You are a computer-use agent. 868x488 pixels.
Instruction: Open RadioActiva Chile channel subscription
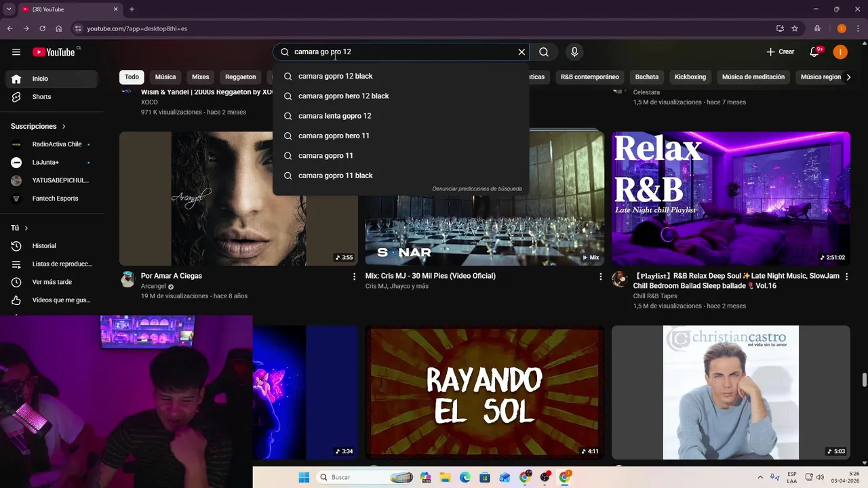pos(52,144)
